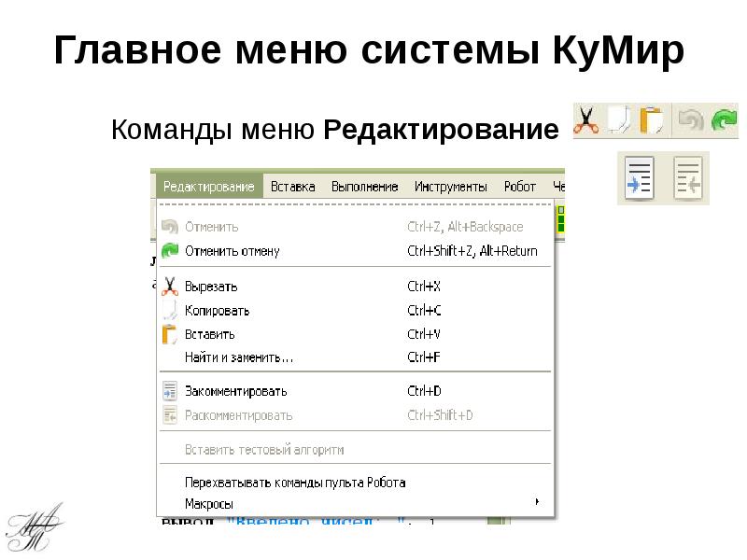
Task: Open the Робот menu
Action: point(520,186)
